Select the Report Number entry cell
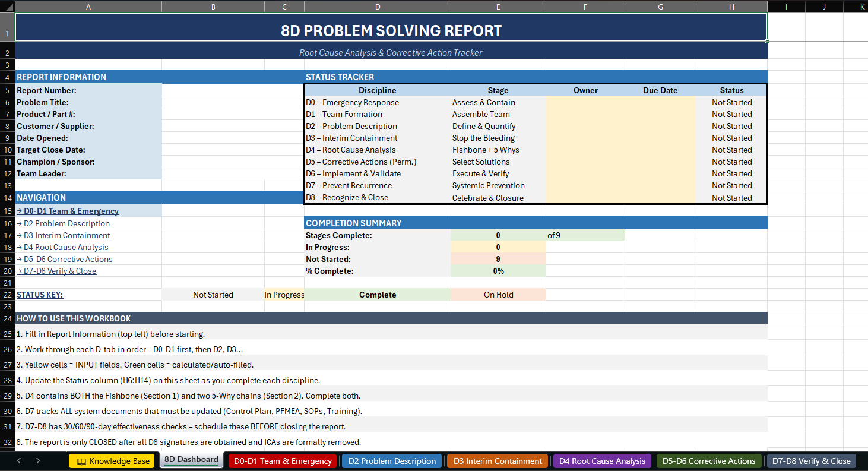The width and height of the screenshot is (868, 471). tap(213, 90)
